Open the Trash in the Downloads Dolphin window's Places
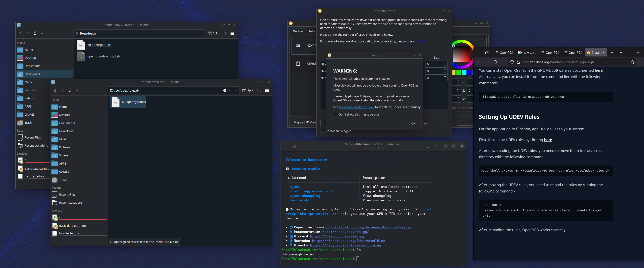 pos(28,123)
